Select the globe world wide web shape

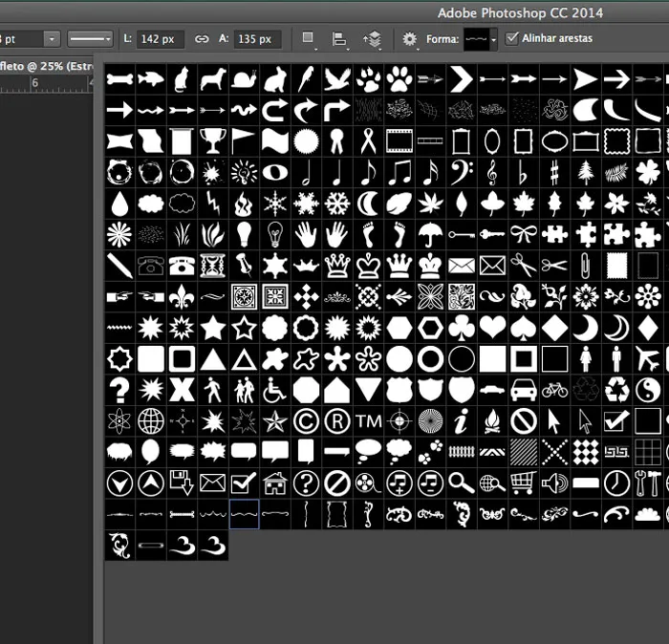click(x=151, y=421)
